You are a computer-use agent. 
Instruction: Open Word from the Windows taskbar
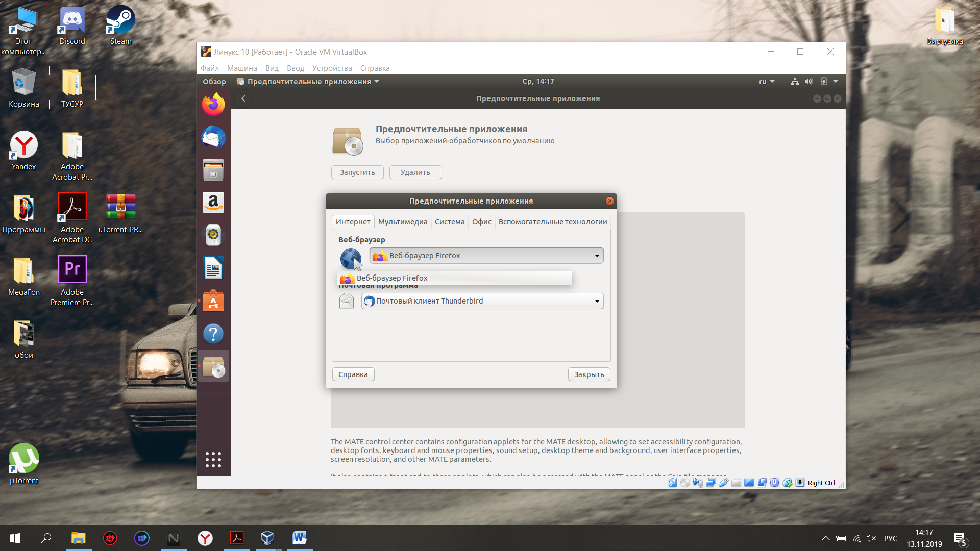click(300, 538)
